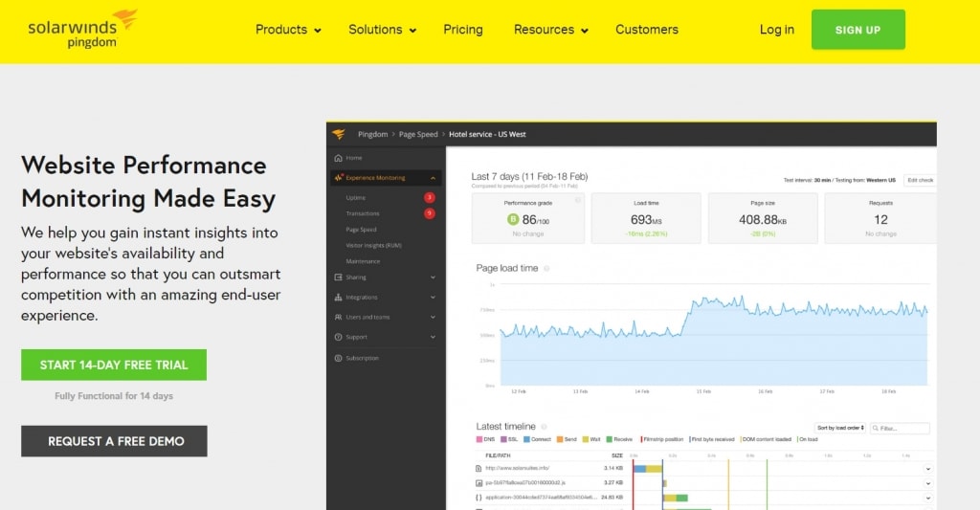This screenshot has height=510, width=980.
Task: Click the Users and teams people icon
Action: [338, 317]
